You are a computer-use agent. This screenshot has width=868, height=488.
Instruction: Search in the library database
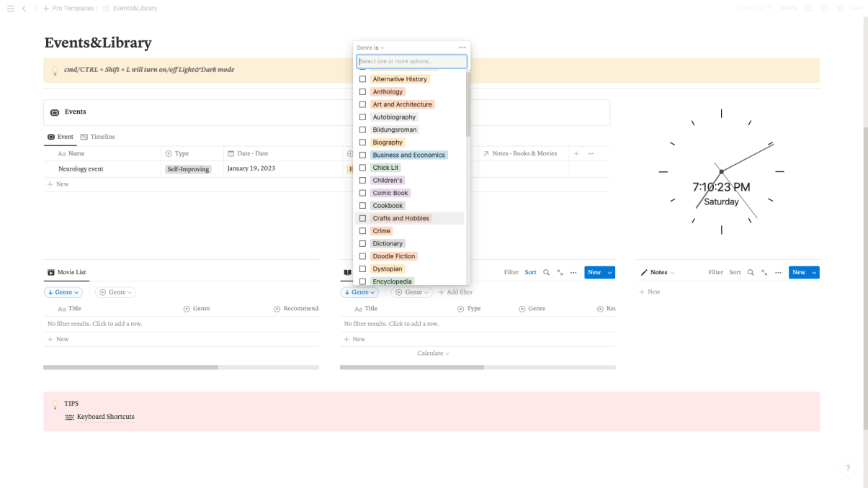[546, 272]
